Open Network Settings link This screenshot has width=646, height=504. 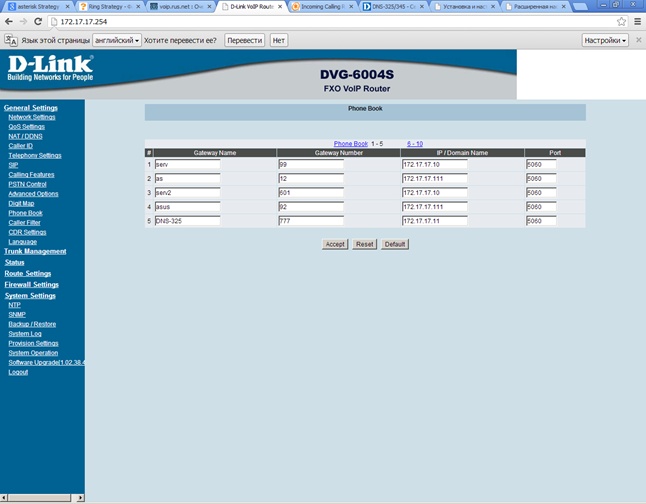click(x=32, y=117)
